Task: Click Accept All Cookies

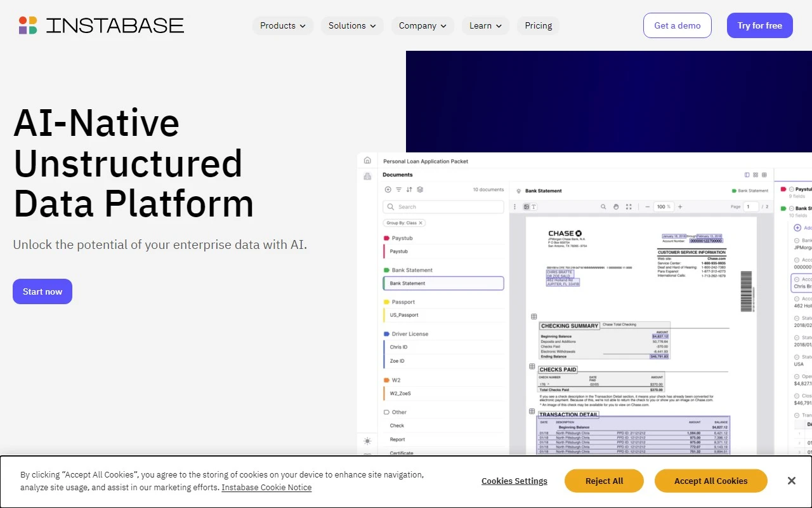Action: click(x=711, y=481)
